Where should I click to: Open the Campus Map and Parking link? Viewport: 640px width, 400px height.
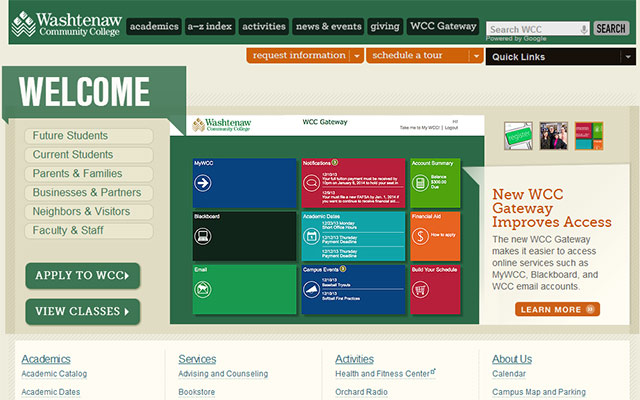tap(539, 392)
